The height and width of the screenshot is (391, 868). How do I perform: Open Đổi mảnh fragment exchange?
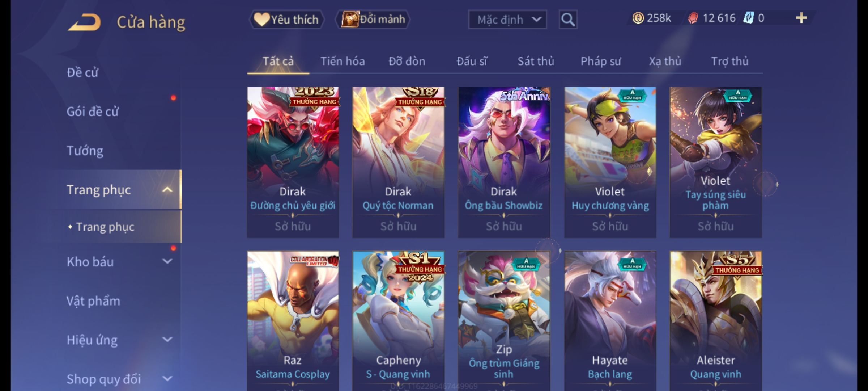coord(373,20)
